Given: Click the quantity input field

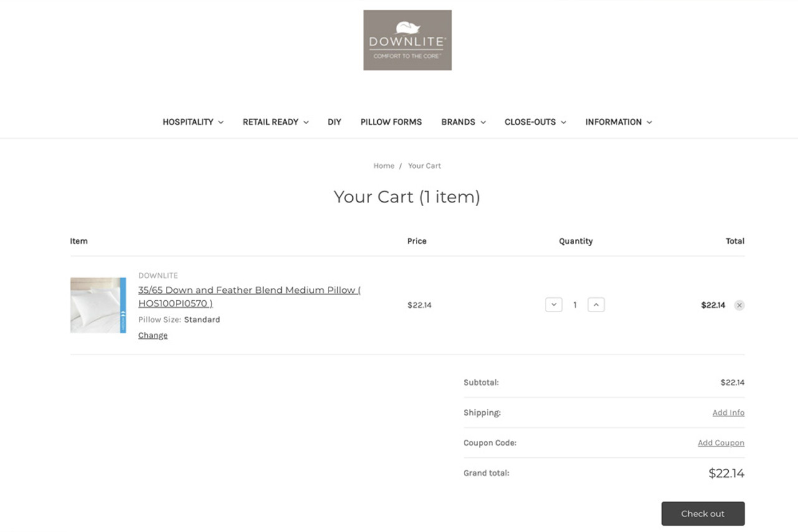Looking at the screenshot, I should (x=575, y=305).
